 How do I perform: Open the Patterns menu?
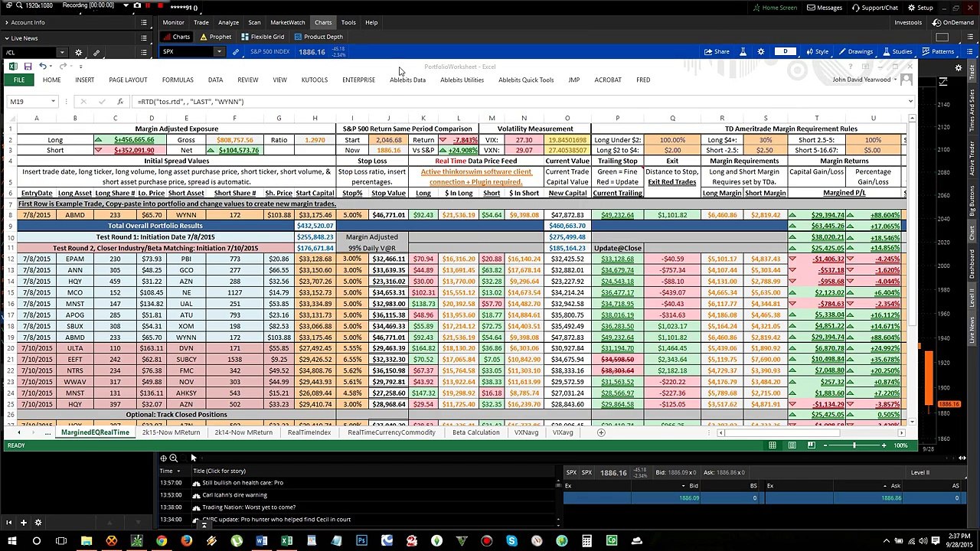click(x=938, y=51)
